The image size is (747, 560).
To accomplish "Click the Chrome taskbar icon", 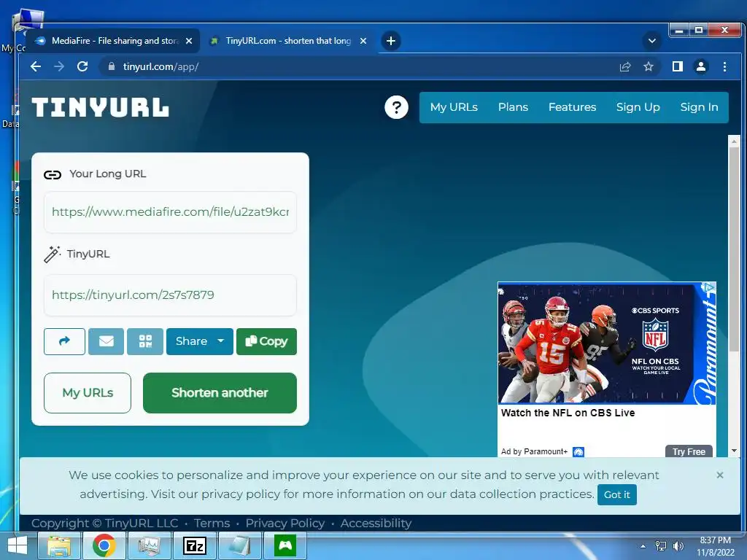I will 104,545.
